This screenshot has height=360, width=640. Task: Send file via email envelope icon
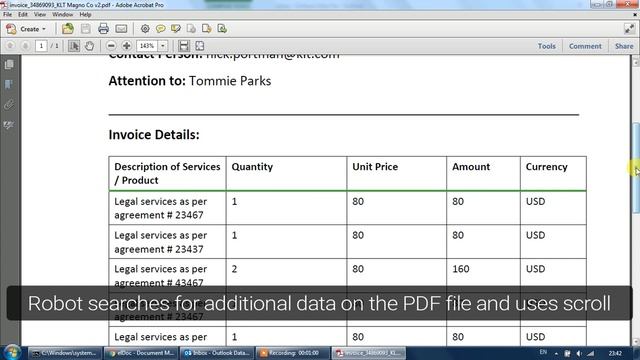click(121, 29)
